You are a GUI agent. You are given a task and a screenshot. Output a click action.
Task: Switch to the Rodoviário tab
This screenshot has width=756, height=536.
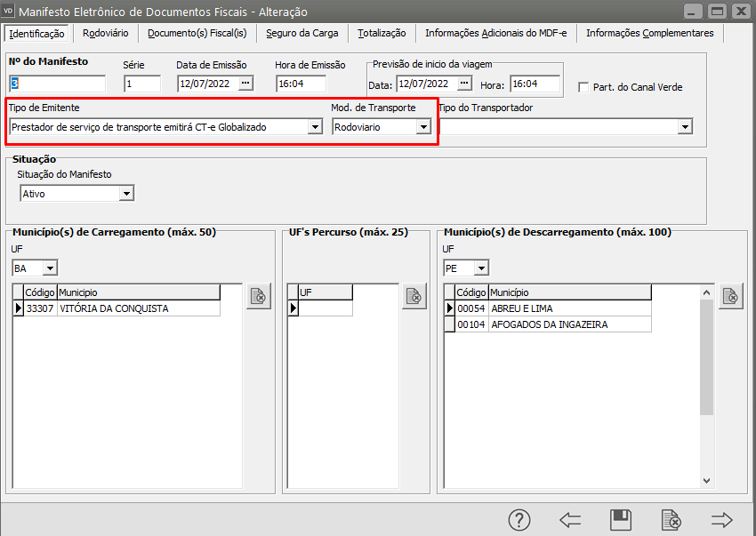pyautogui.click(x=105, y=33)
